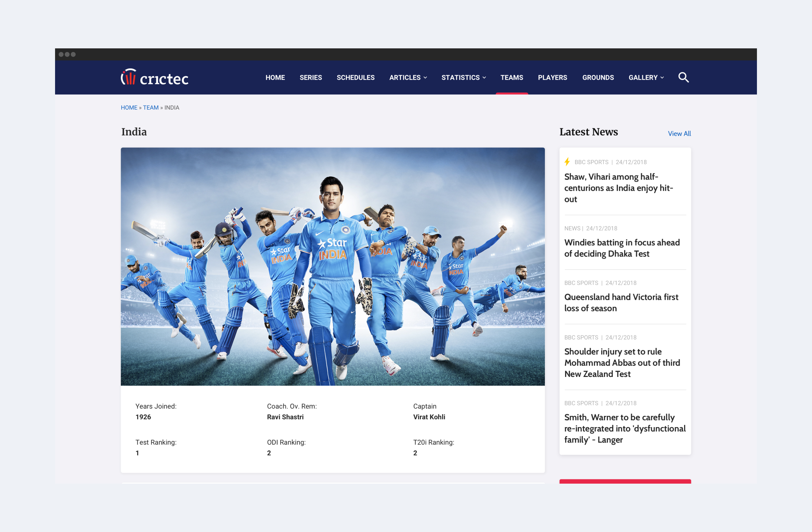Click the HOME breadcrumb link
Image resolution: width=812 pixels, height=532 pixels.
pos(129,108)
